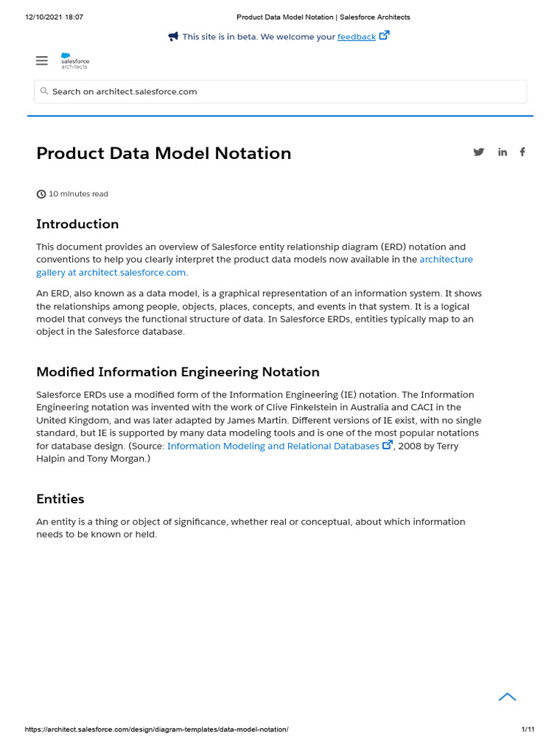Click the clock icon beside reading time

click(x=41, y=194)
